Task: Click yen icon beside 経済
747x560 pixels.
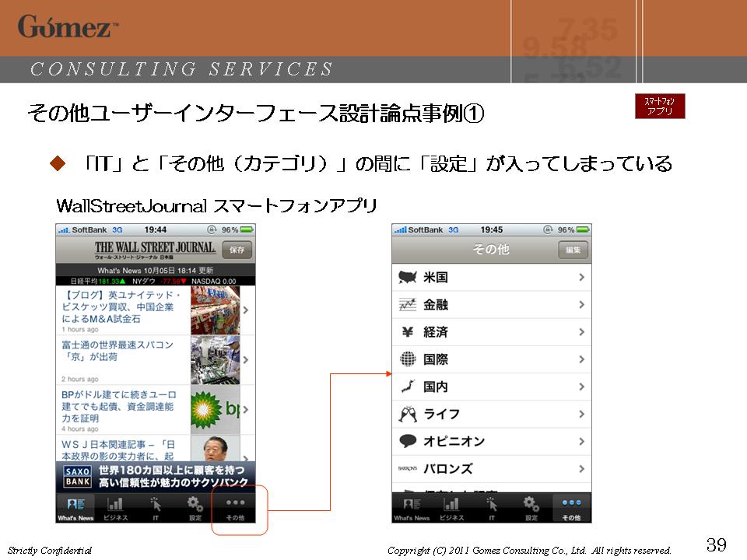Action: (x=407, y=332)
